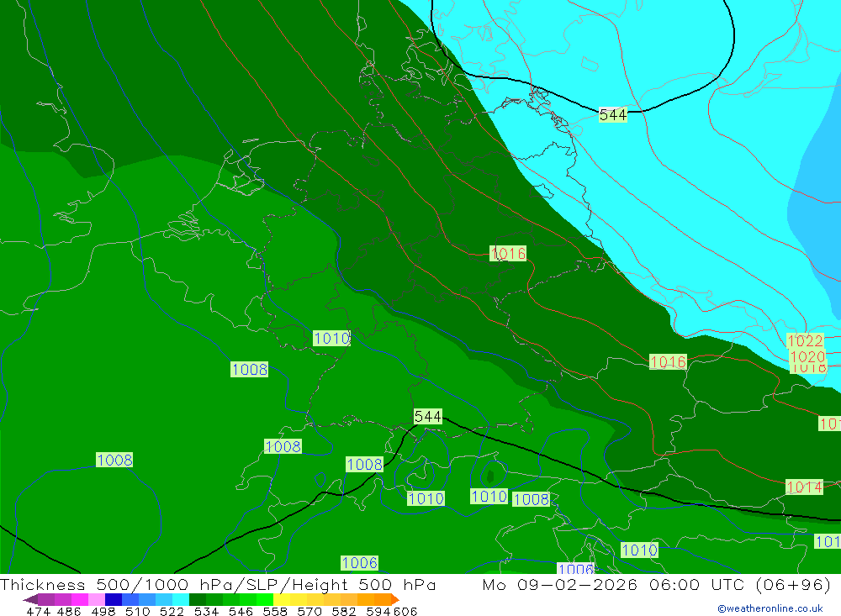Click the legend scale value "474"
Image resolution: width=841 pixels, height=616 pixels.
(39, 611)
